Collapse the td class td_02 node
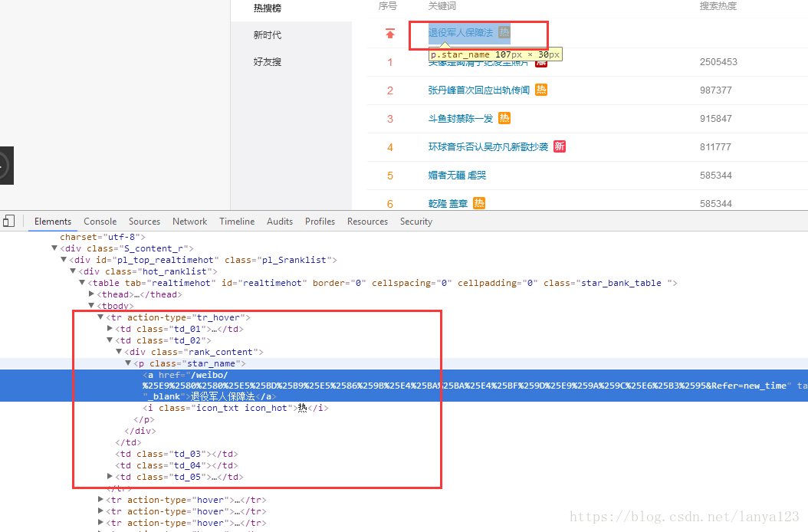Image resolution: width=808 pixels, height=532 pixels. [110, 340]
